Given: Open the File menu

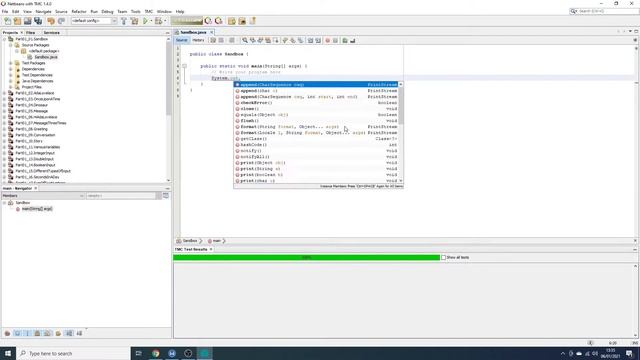Looking at the screenshot, I should (5, 11).
